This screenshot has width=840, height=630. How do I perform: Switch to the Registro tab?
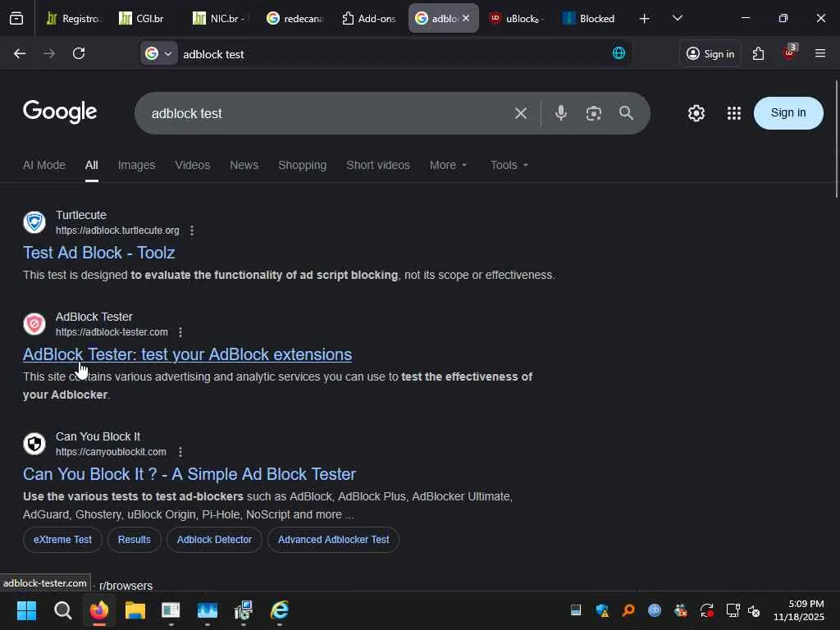tap(73, 18)
